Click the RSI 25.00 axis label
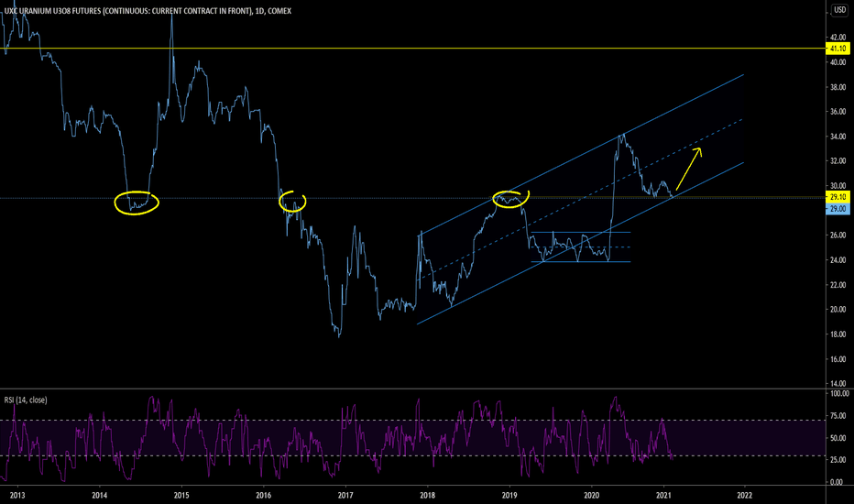 point(838,460)
